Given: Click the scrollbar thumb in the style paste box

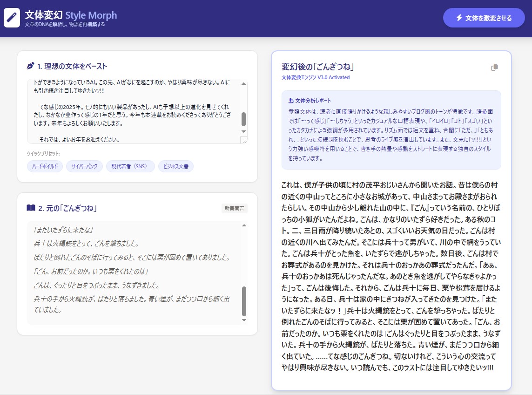Looking at the screenshot, I should [243, 119].
